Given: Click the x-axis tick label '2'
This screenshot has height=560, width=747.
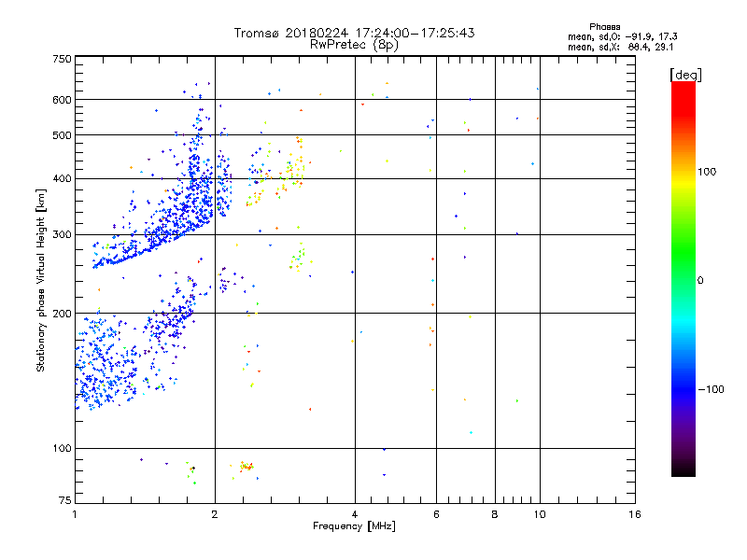Looking at the screenshot, I should 215,514.
